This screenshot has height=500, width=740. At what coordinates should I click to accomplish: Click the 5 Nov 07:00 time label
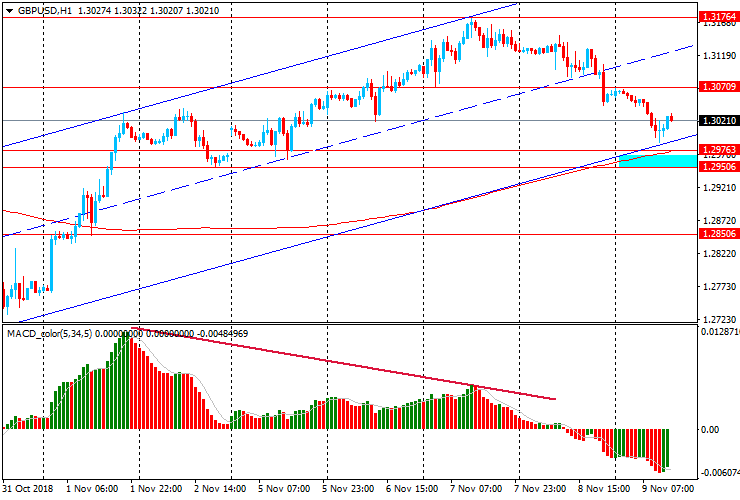coord(283,489)
